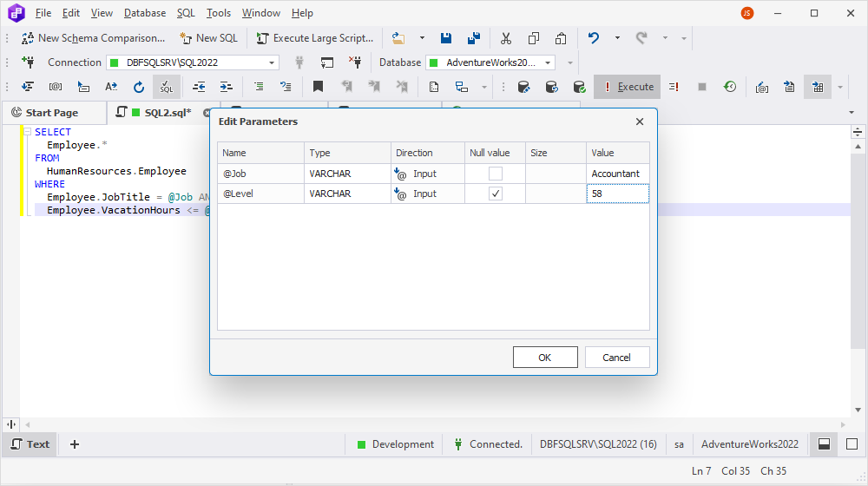Open the Database menu
The height and width of the screenshot is (486, 868).
pos(145,13)
